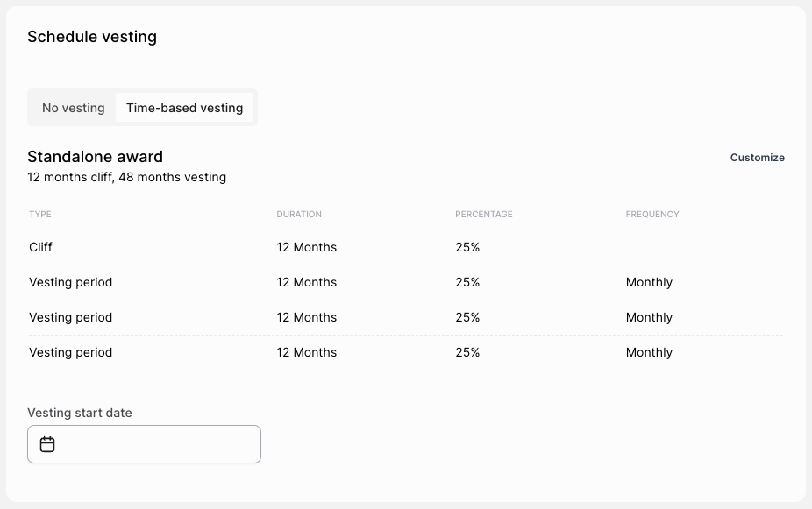The height and width of the screenshot is (509, 812).
Task: Select the Cliff row type cell
Action: (x=40, y=247)
